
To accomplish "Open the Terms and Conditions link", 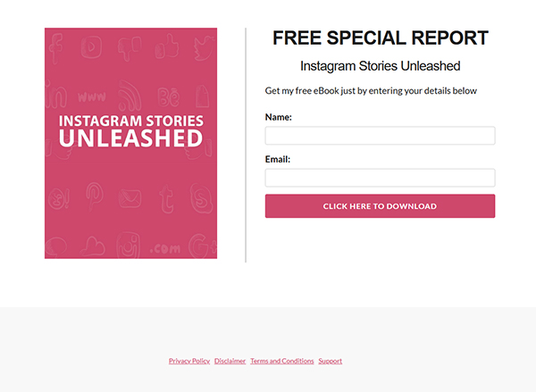I will pos(282,361).
